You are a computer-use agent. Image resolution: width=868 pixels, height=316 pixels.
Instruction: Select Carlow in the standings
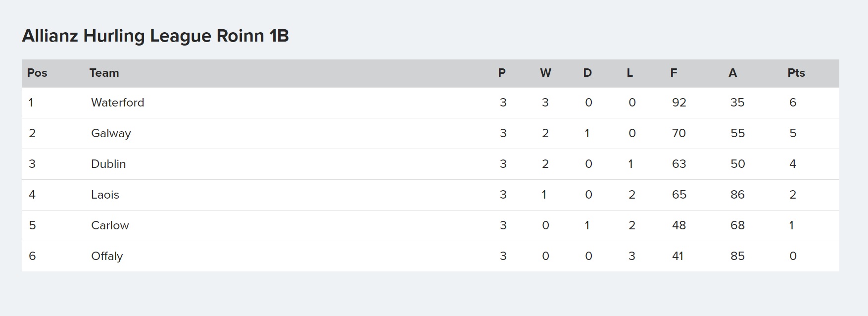pos(110,225)
